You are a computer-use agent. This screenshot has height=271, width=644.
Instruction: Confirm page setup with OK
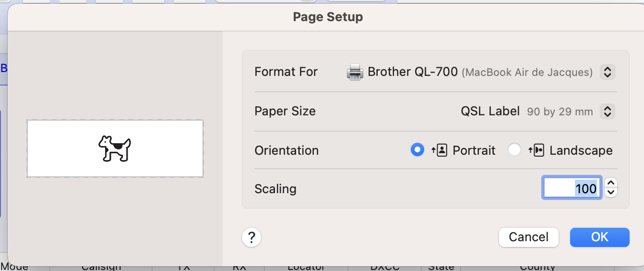599,237
